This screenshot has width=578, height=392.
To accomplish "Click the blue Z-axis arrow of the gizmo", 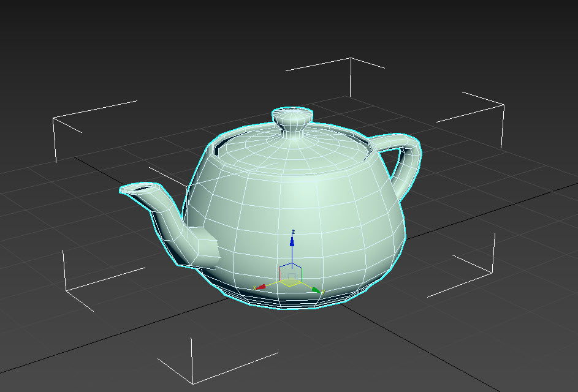I will coord(292,241).
